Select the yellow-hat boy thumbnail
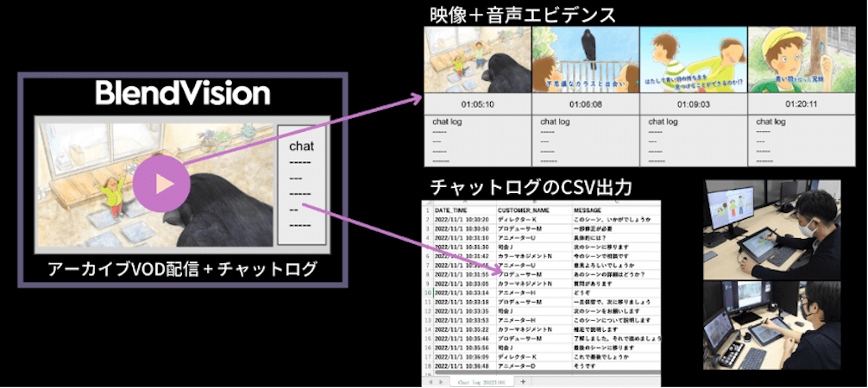This screenshot has width=868, height=388. click(x=800, y=60)
